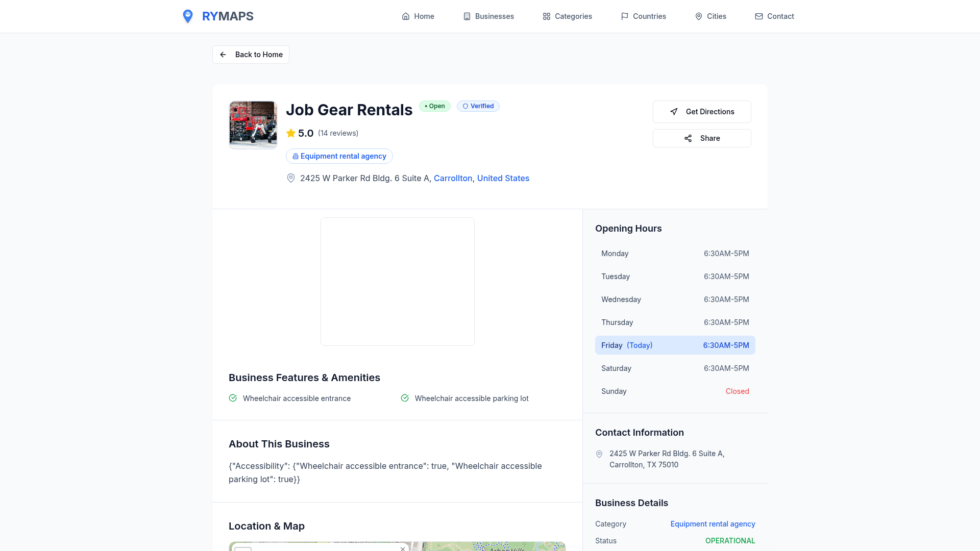Click the Countries flag icon

(625, 16)
